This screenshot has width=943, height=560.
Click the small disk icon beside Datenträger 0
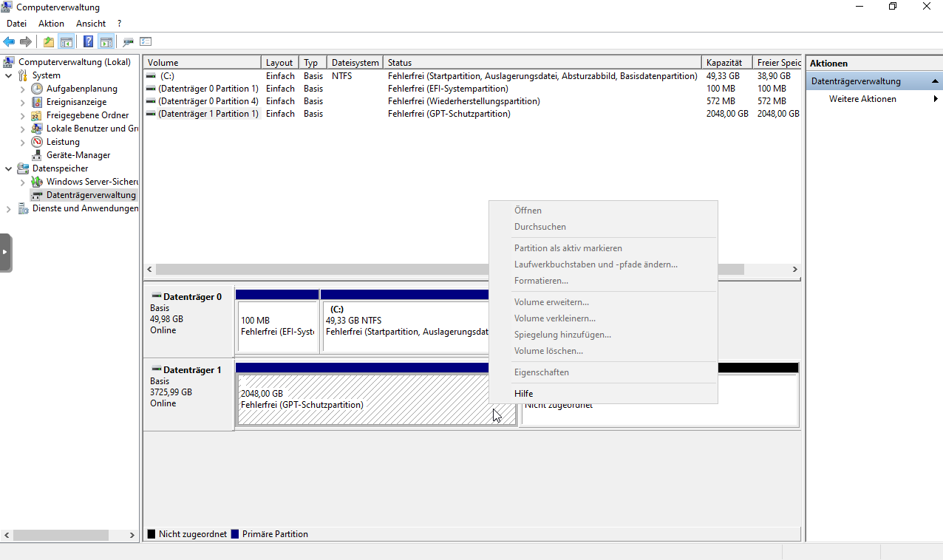[156, 296]
